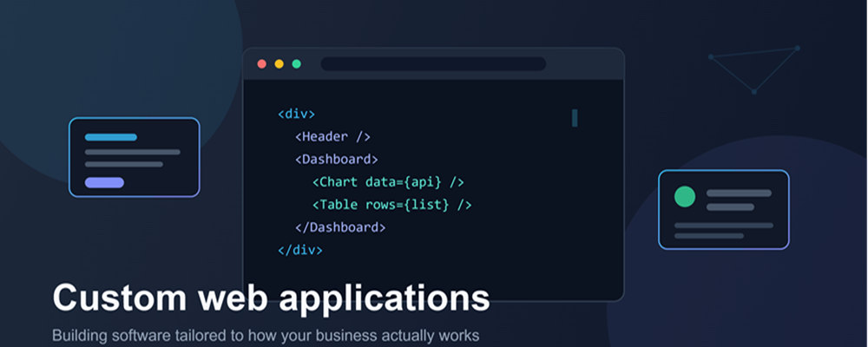This screenshot has height=347, width=868.
Task: Click the opening <Dashboard> code line
Action: tap(337, 160)
